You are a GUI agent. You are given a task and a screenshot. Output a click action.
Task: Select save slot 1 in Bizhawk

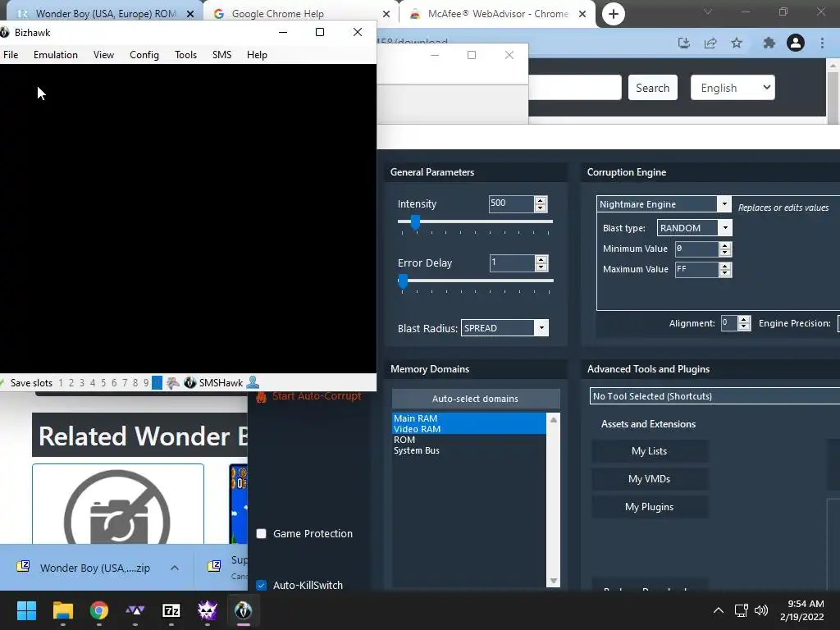[61, 382]
